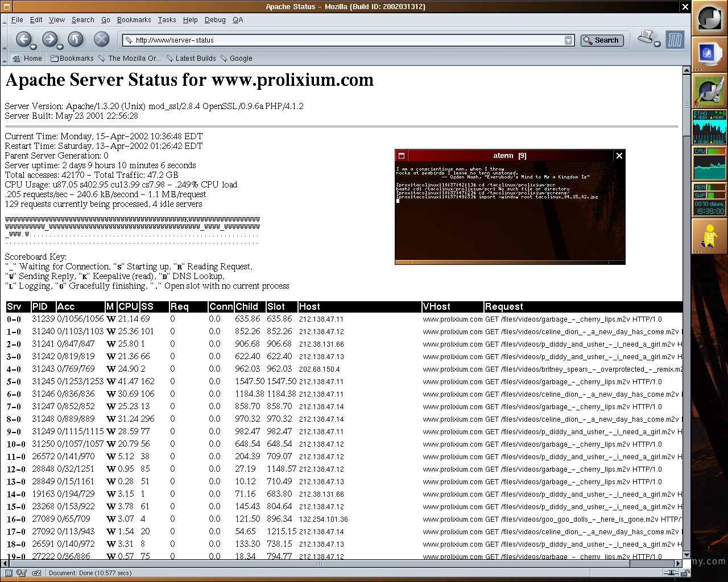Screen dimensions: 728x582
Task: Click the britney_spears video request row
Action: [x=583, y=369]
